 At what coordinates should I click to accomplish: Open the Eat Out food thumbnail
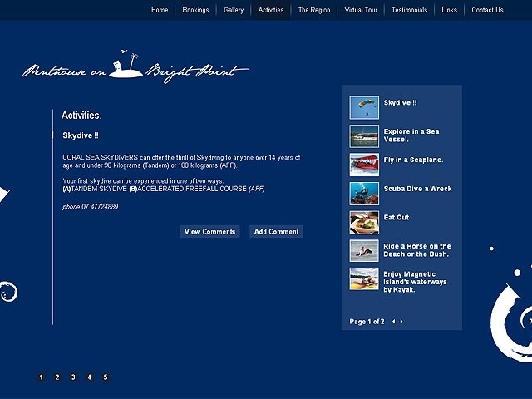pyautogui.click(x=364, y=222)
